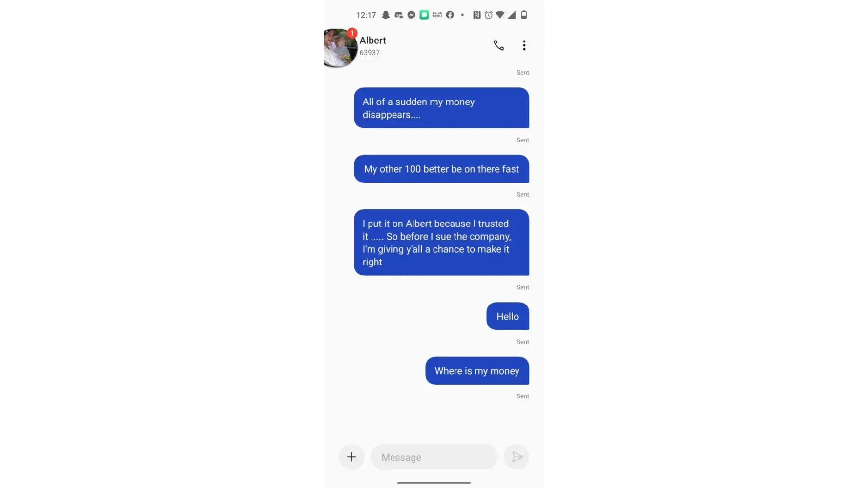
Task: Tap the "My other 100 better be on there fast" bubble
Action: (441, 169)
